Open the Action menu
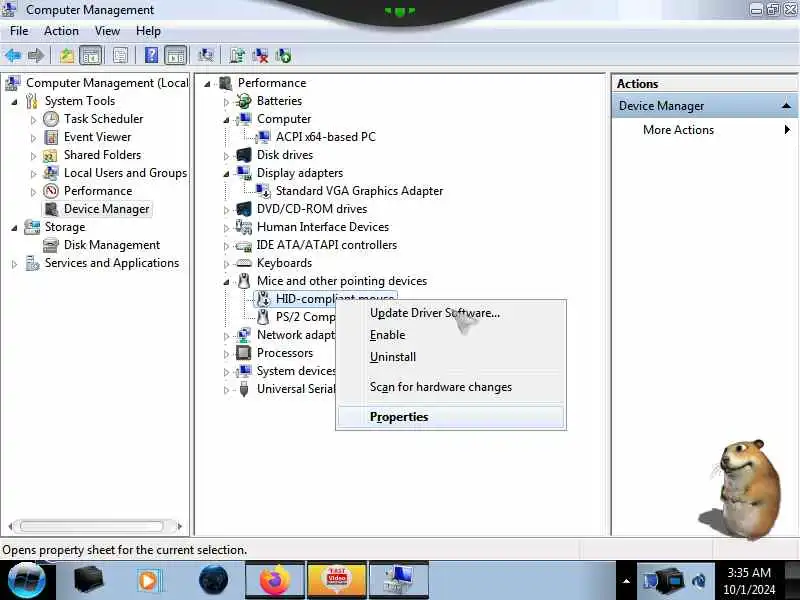 coord(61,31)
